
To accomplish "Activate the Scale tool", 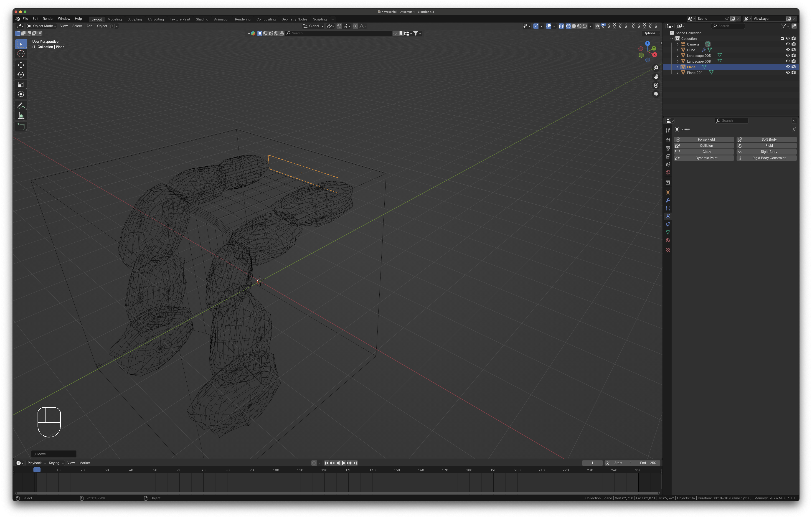I will pyautogui.click(x=21, y=85).
